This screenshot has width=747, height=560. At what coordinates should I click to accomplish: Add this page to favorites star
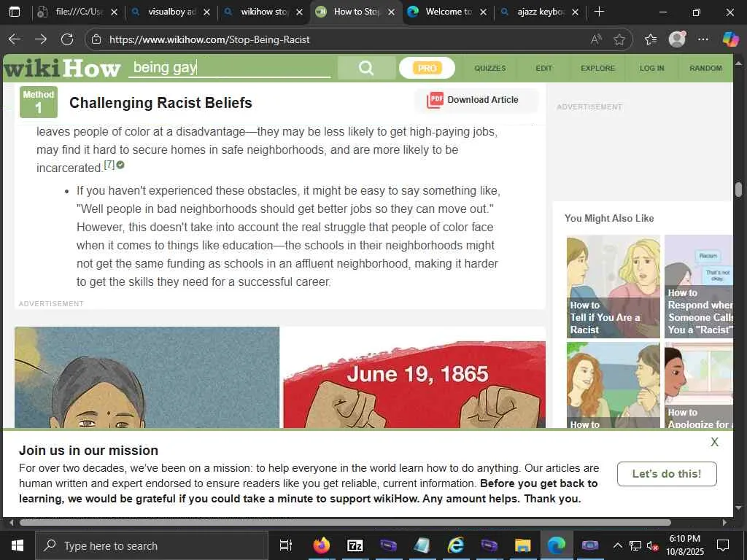coord(619,39)
